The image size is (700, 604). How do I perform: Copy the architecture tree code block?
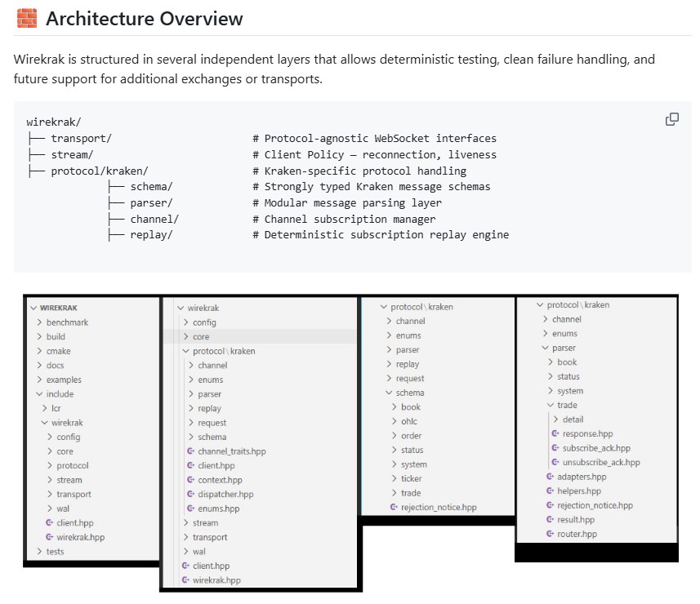[672, 119]
